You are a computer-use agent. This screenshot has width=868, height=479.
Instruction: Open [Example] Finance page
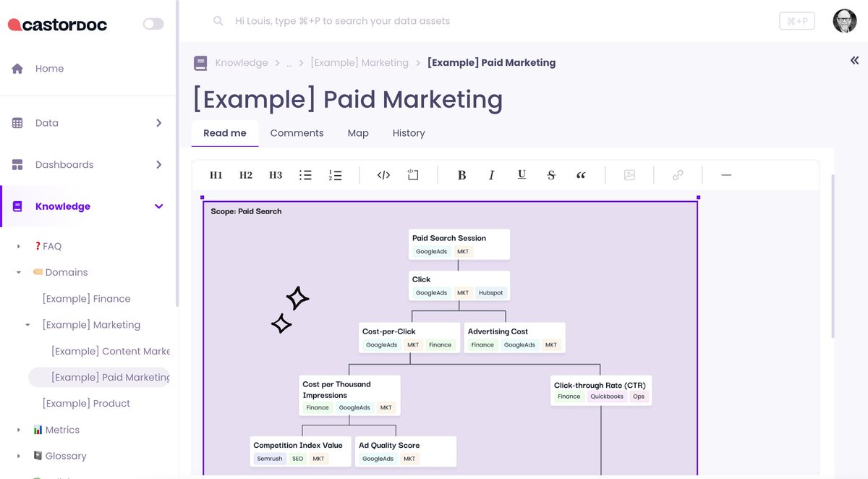click(87, 299)
